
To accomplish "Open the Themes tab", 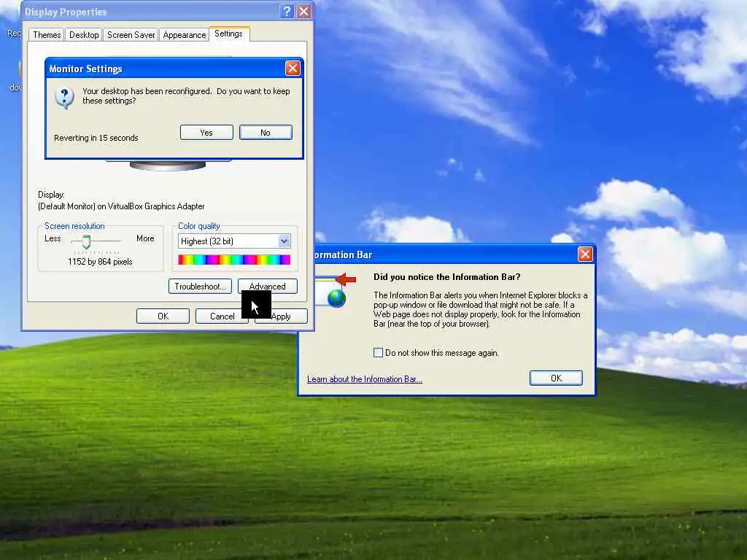I will click(47, 35).
